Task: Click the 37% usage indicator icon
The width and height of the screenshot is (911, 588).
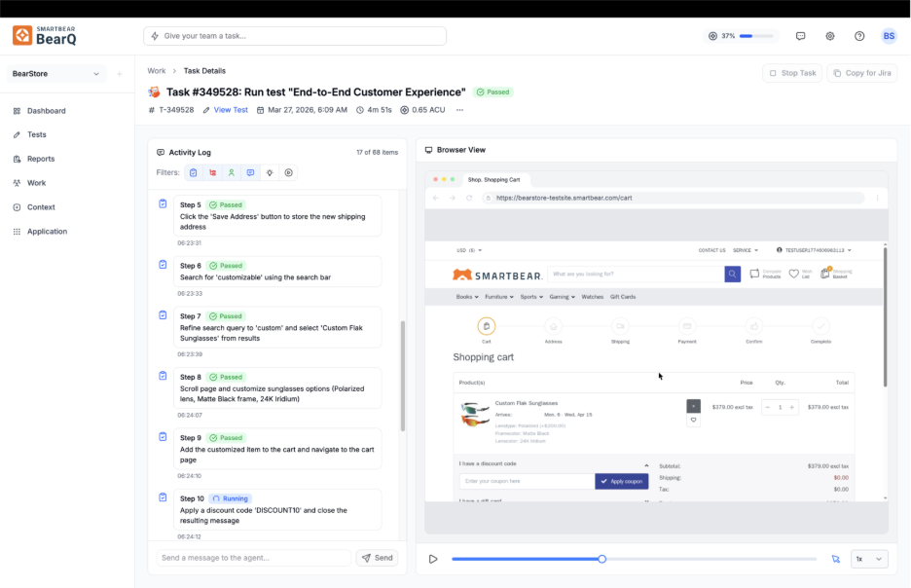Action: pyautogui.click(x=712, y=36)
